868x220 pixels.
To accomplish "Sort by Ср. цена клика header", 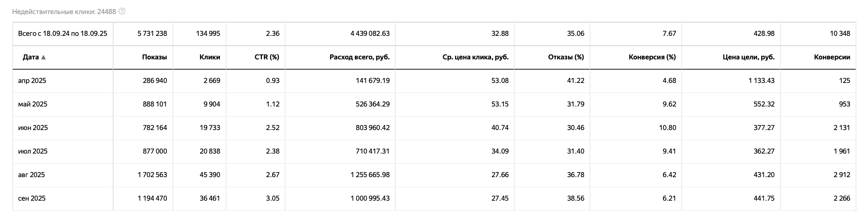I will 476,57.
